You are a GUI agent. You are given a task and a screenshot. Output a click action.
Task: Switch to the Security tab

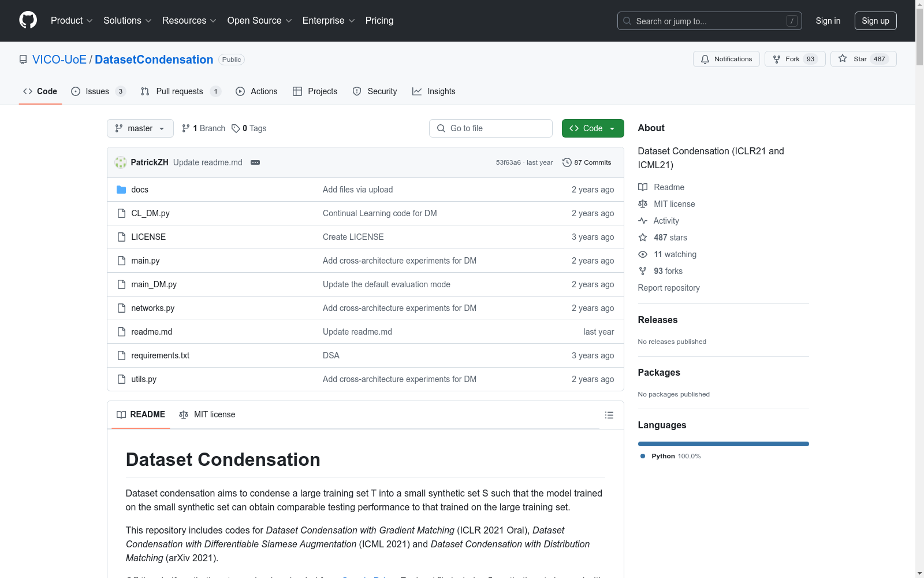click(375, 91)
